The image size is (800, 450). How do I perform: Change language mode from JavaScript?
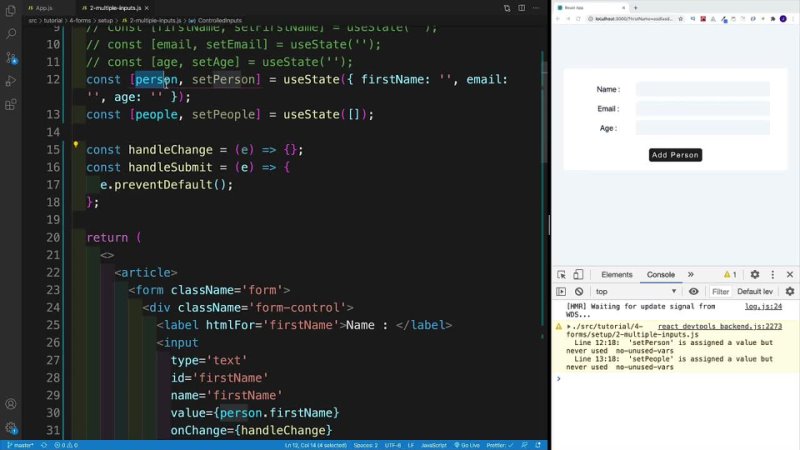(434, 445)
